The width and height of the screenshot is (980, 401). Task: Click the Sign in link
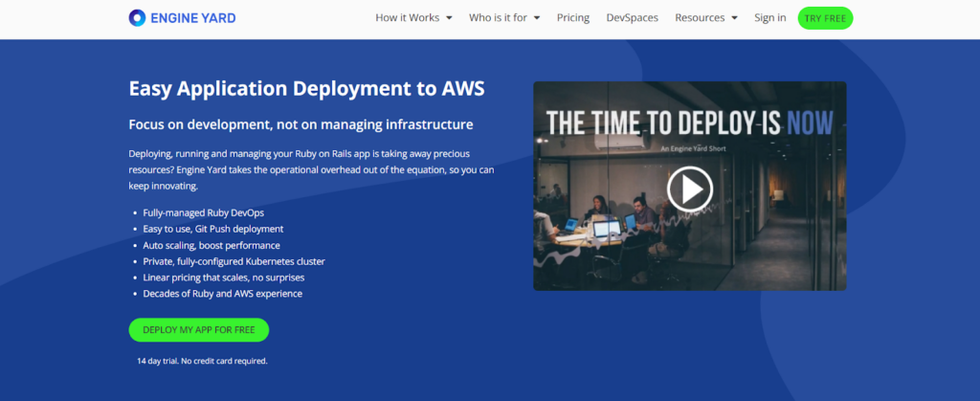[770, 18]
